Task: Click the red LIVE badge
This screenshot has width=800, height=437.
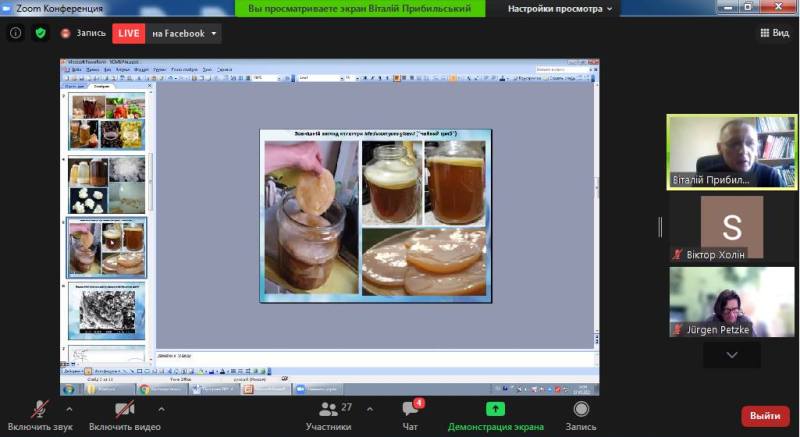Action: pyautogui.click(x=128, y=33)
